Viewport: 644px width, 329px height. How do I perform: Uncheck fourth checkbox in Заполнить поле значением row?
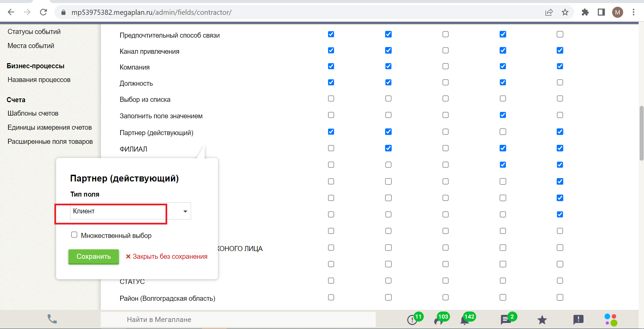tap(503, 115)
